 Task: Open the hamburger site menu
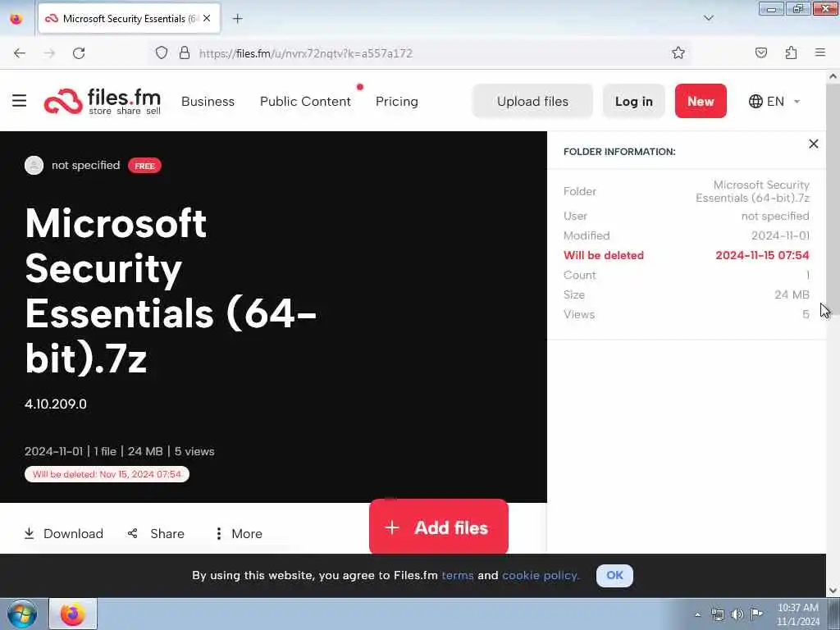coord(20,101)
